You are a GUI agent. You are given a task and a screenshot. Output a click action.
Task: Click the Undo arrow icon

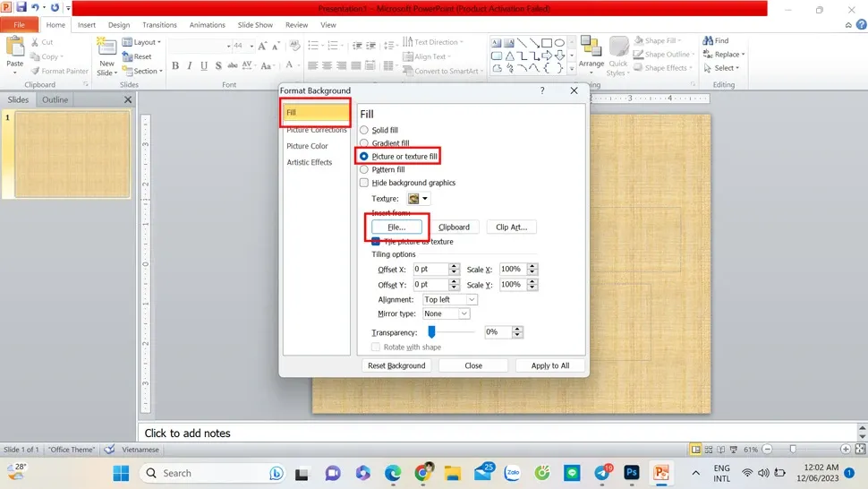tap(35, 8)
